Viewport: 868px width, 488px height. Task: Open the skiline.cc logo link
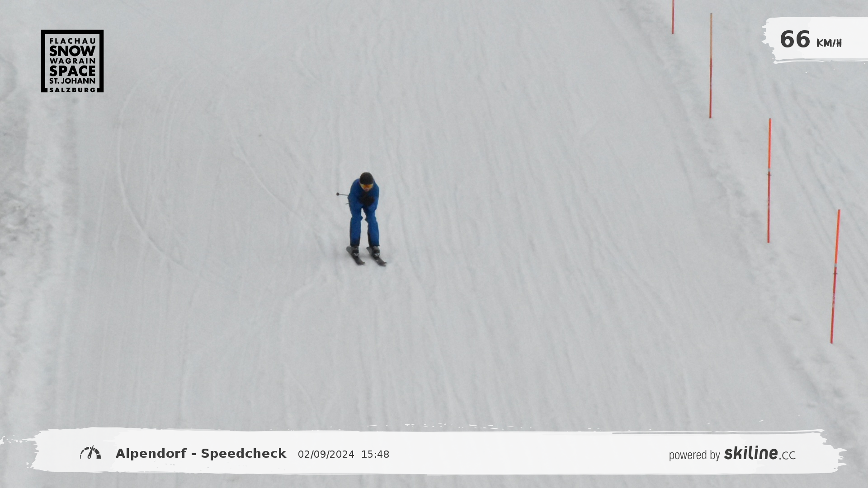pos(759,454)
